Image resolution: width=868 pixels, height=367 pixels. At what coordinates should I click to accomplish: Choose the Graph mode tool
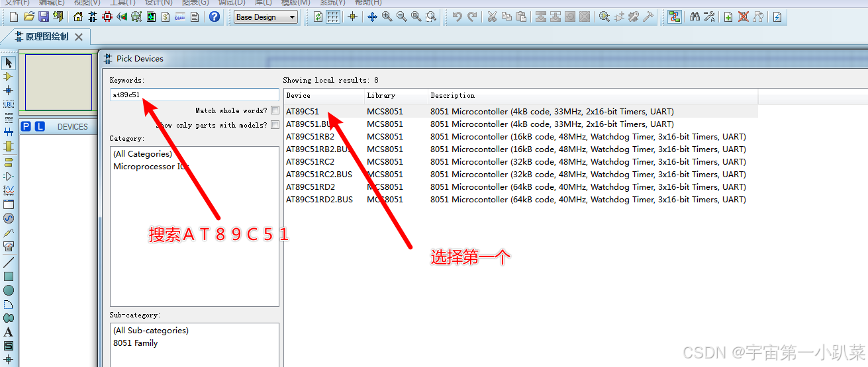tap(9, 190)
